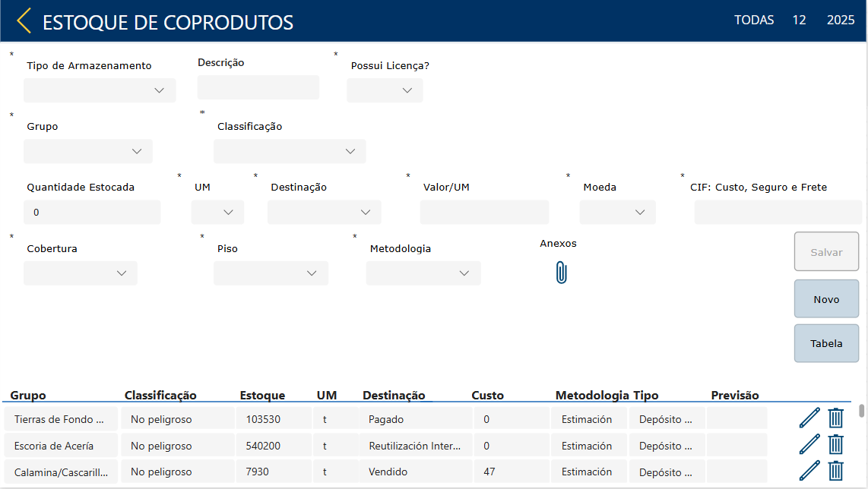Click the table's vertical scrollbar handle
Image resolution: width=868 pixels, height=489 pixels.
862,411
